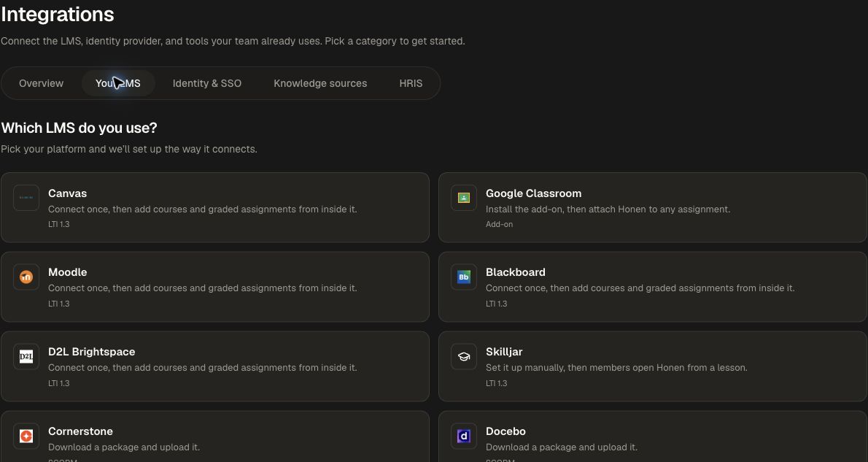This screenshot has width=868, height=462.
Task: Click the Cornerstone logo icon
Action: click(26, 436)
